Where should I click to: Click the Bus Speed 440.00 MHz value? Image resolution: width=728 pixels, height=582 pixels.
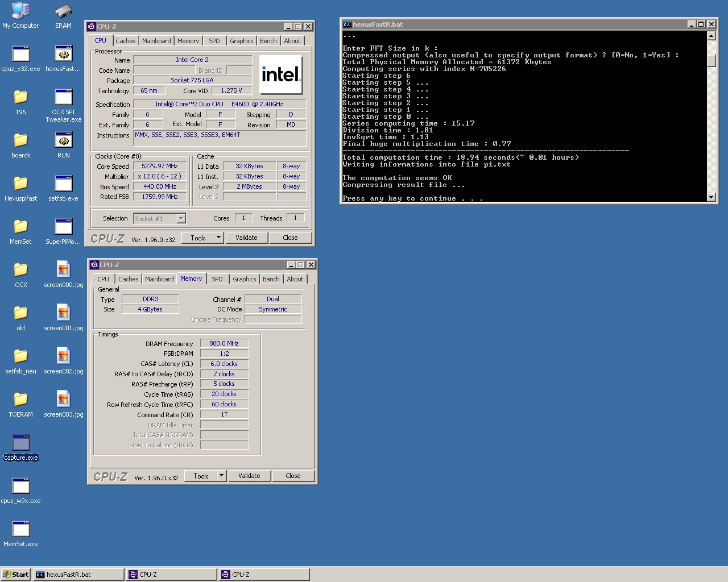[160, 186]
